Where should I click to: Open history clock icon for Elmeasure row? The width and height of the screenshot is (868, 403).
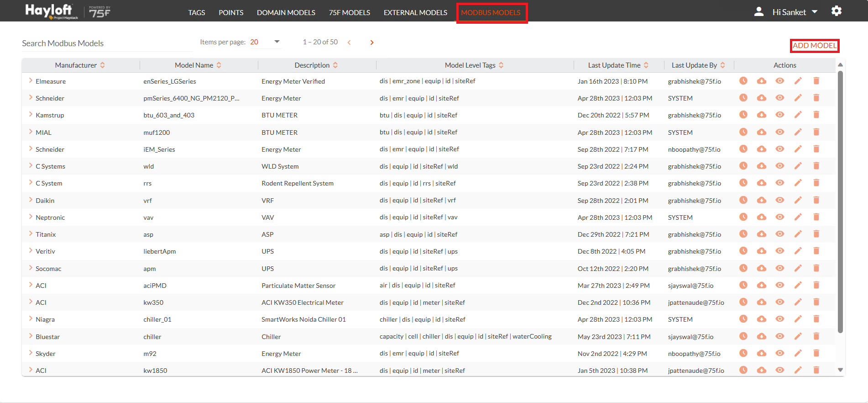[x=743, y=81]
